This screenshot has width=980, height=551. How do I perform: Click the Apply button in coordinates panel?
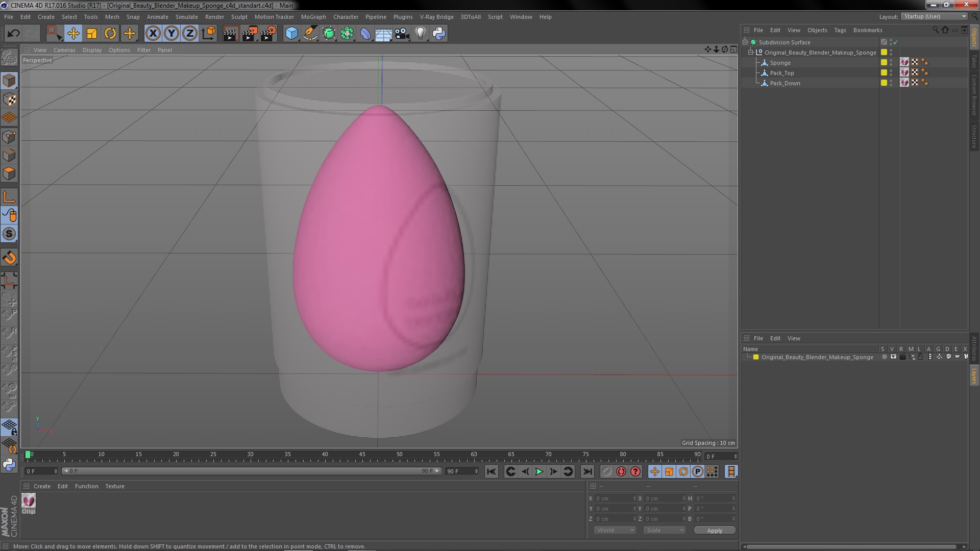tap(715, 531)
